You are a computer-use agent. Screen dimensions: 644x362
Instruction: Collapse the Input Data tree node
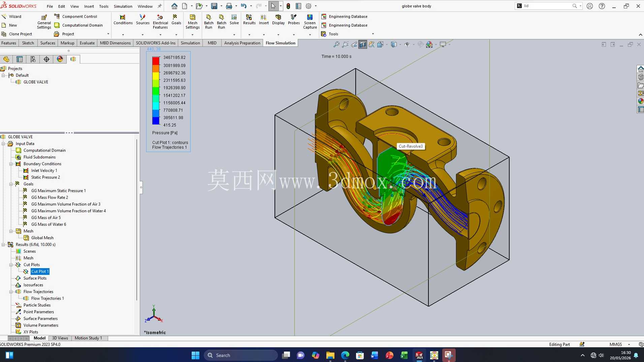pos(3,144)
